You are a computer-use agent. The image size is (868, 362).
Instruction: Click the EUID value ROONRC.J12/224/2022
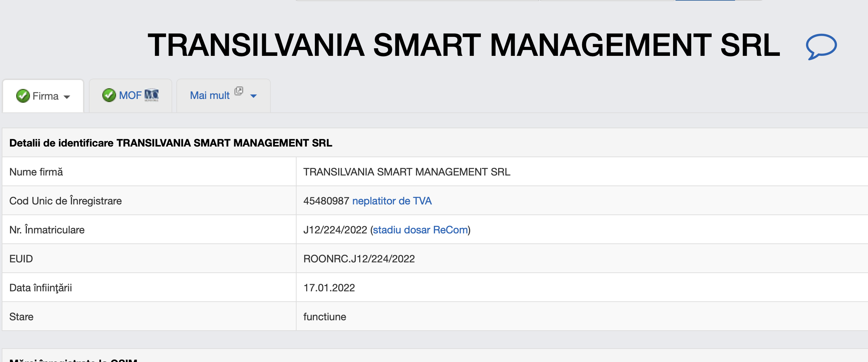(359, 259)
